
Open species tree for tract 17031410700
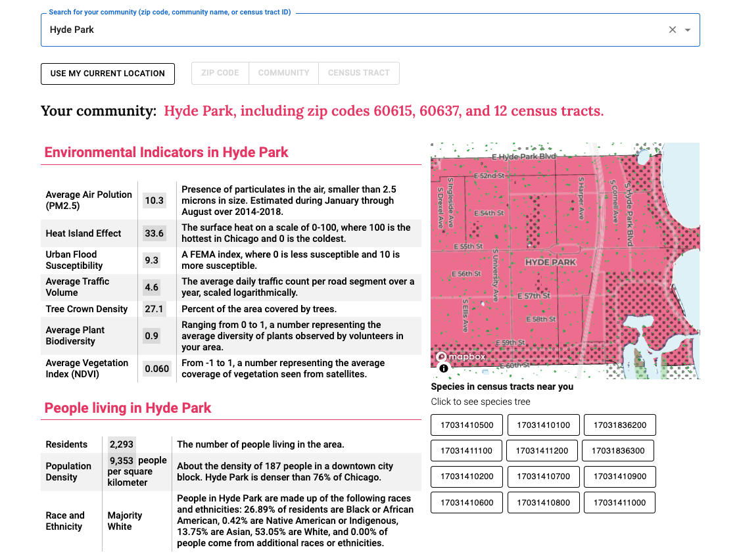[543, 477]
